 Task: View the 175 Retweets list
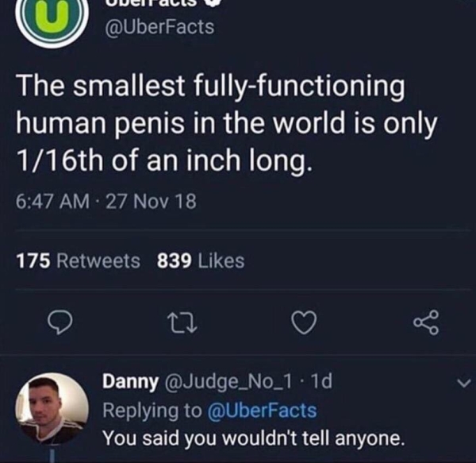(78, 260)
